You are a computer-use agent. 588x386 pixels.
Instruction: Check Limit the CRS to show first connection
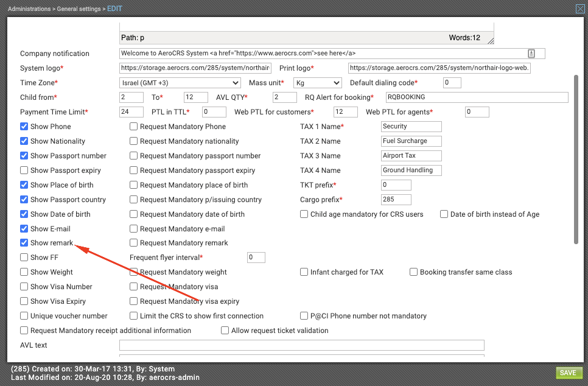tap(133, 316)
